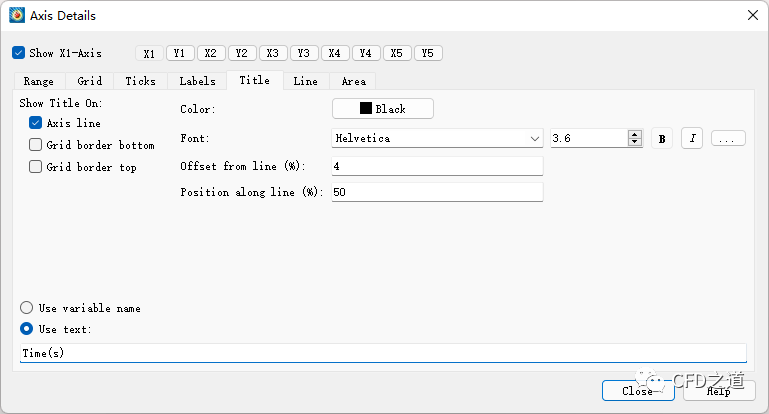Image resolution: width=769 pixels, height=414 pixels.
Task: Increase font size with up stepper arrow
Action: (x=635, y=134)
